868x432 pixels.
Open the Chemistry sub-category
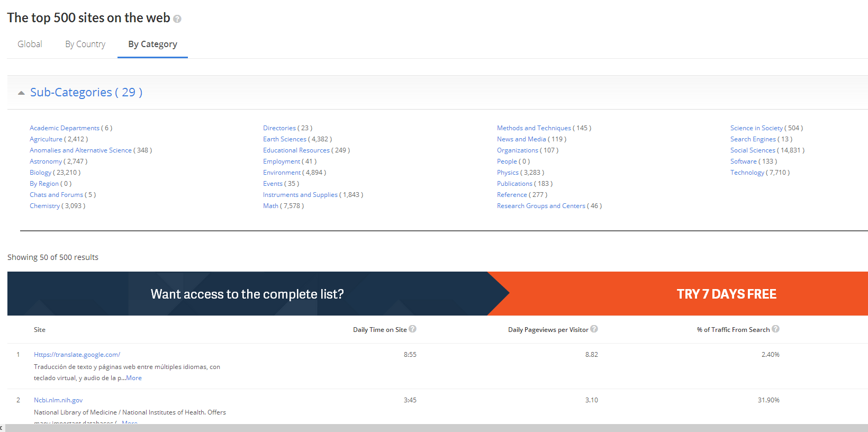click(x=44, y=206)
